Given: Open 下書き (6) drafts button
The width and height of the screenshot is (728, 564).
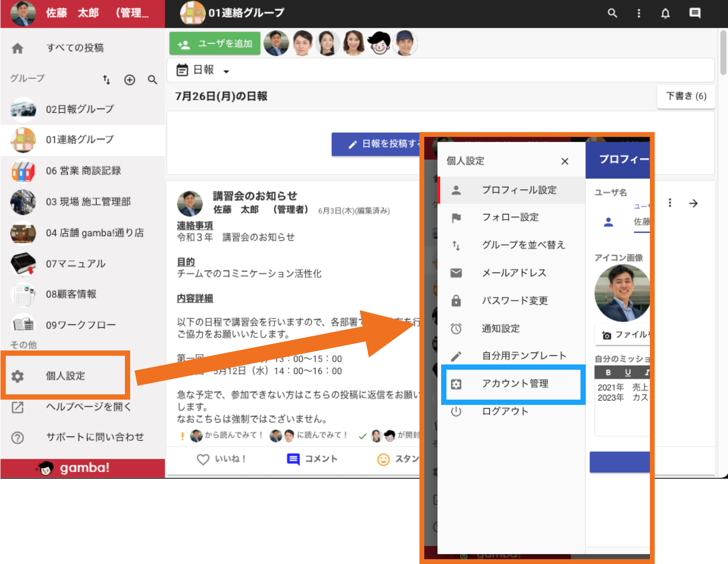Looking at the screenshot, I should pyautogui.click(x=686, y=96).
